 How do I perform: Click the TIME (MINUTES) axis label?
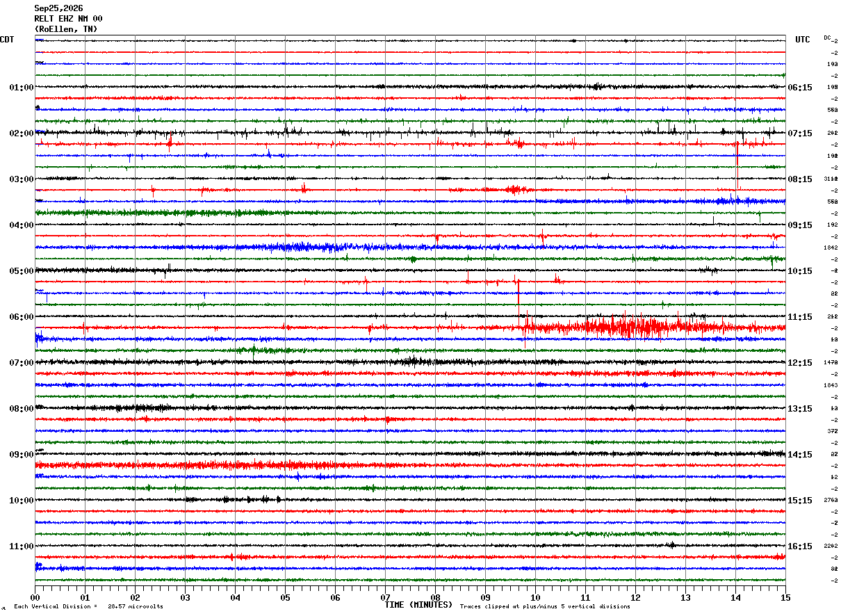click(418, 605)
